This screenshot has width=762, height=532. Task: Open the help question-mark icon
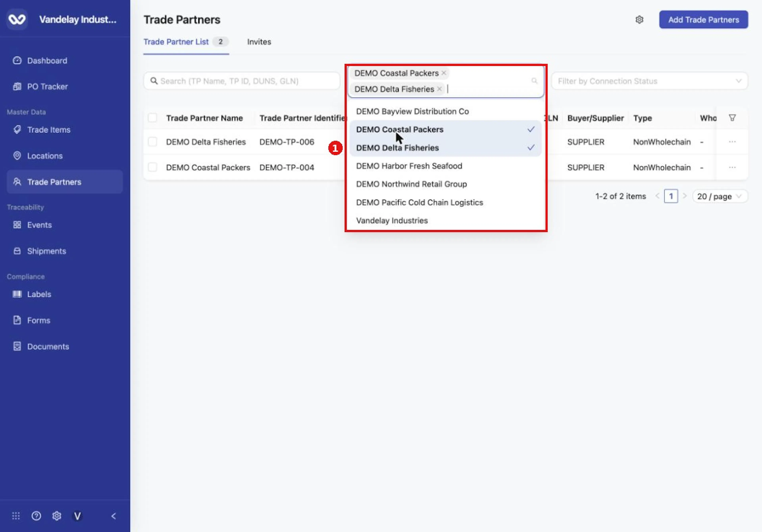[x=36, y=516]
